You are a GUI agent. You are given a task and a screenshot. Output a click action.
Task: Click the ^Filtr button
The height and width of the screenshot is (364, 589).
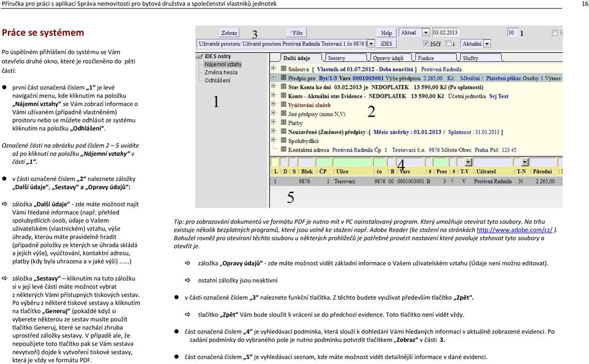coord(296,33)
